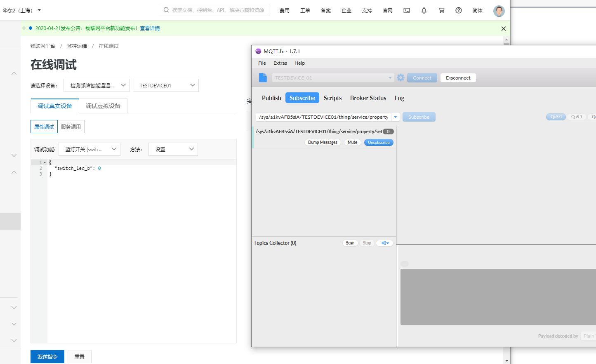Open the MQTT.fx Help menu

click(299, 63)
